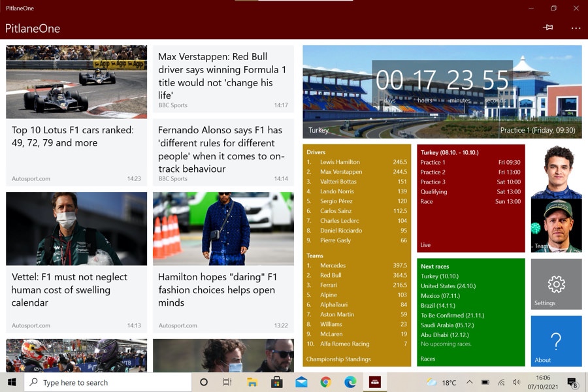
Task: Click the battery icon in tray
Action: point(485,382)
